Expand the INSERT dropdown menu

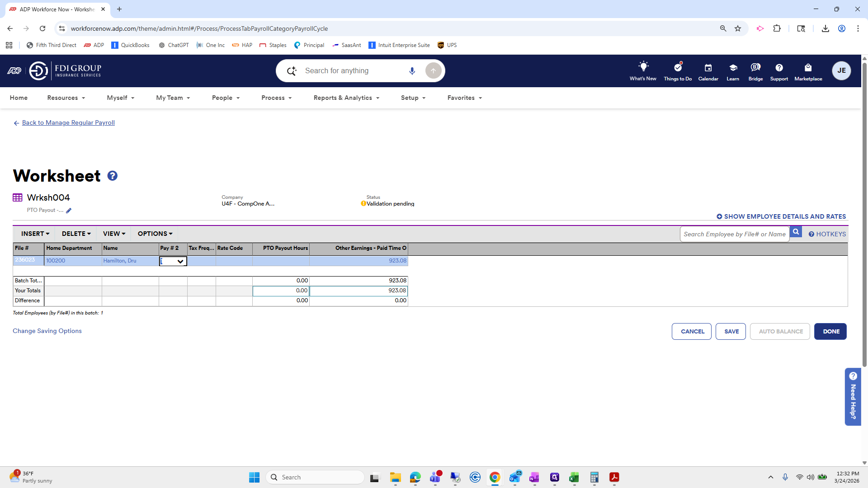[x=35, y=234]
